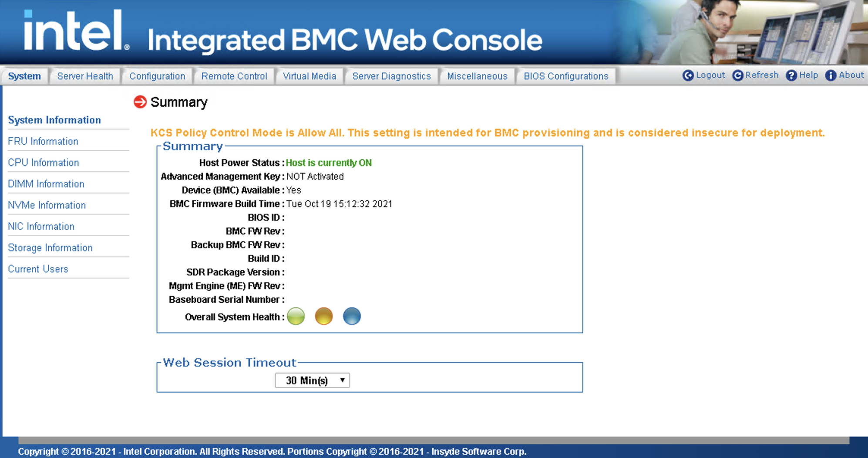Viewport: 868px width, 458px height.
Task: Click the Intel copyright footer text
Action: point(272,451)
